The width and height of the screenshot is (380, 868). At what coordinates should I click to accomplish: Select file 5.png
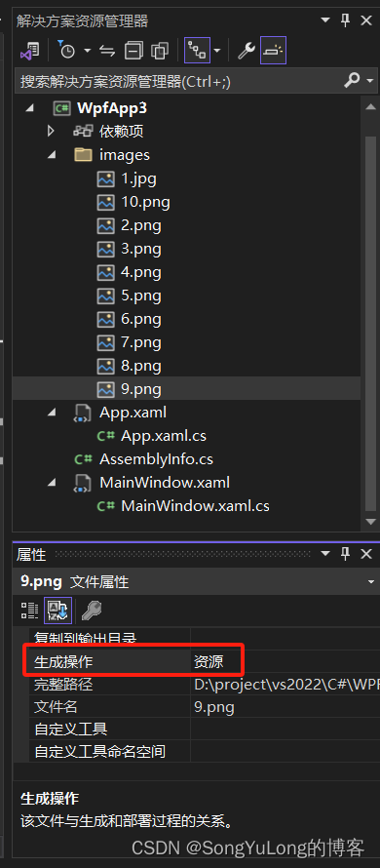point(141,296)
